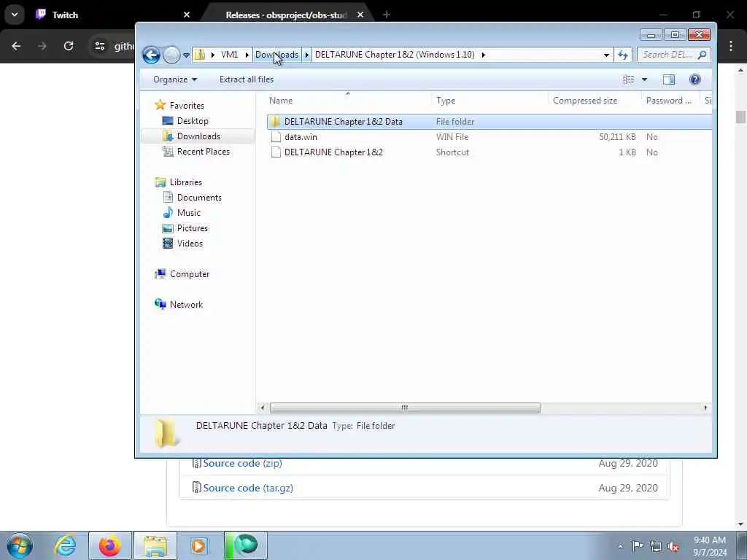Open the Music library

189,212
